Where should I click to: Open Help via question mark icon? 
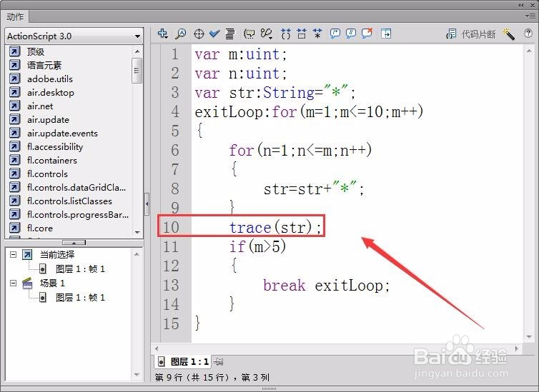[x=528, y=34]
